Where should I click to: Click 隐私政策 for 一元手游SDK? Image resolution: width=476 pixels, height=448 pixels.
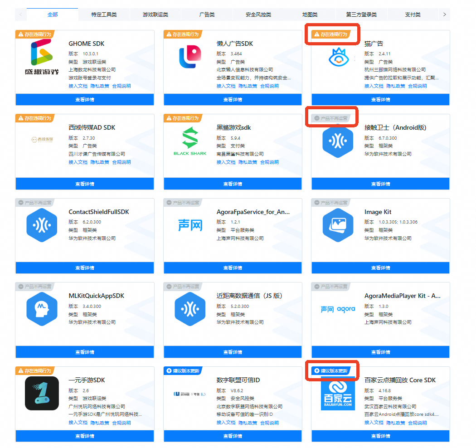pyautogui.click(x=100, y=423)
